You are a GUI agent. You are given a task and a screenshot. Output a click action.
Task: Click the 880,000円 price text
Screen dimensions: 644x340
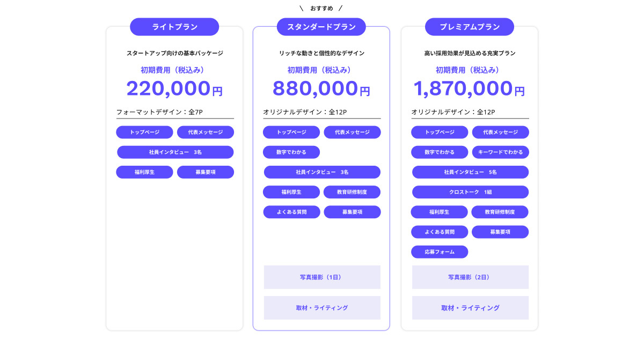pos(321,88)
